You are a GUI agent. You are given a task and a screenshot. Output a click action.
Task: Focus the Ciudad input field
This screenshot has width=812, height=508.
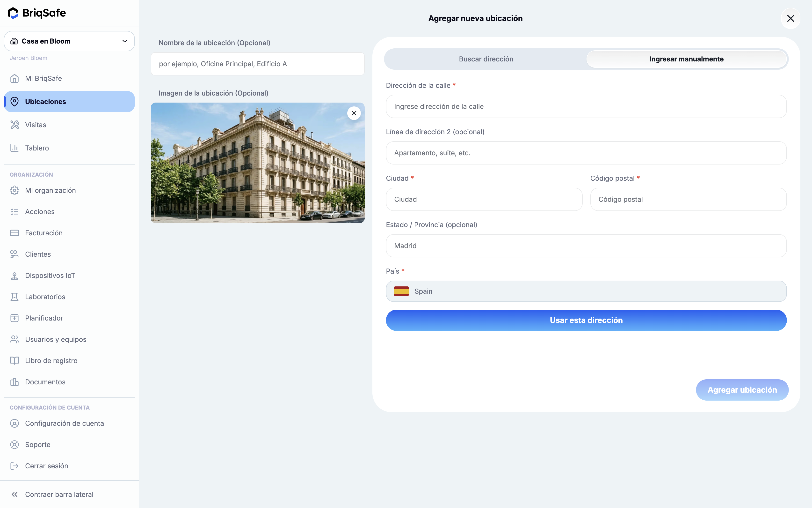click(x=484, y=199)
